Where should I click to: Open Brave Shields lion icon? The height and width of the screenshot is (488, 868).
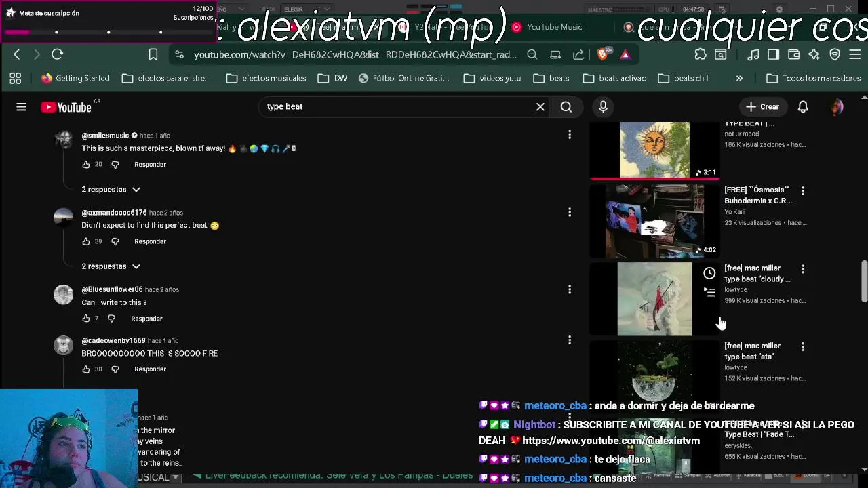point(602,54)
